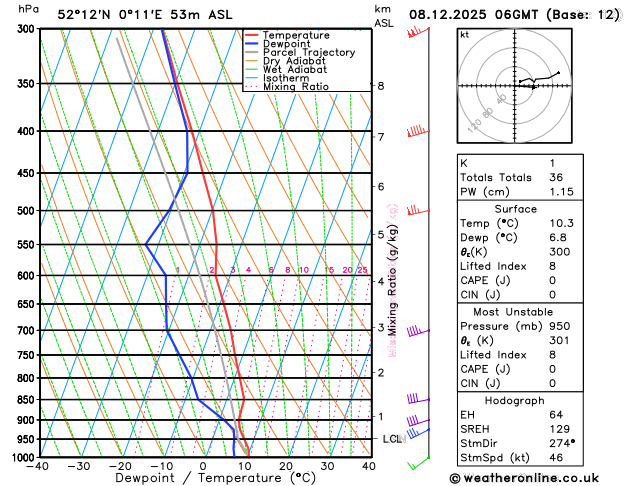Click the '120' ring label in hodograph
Screen dimensions: 629x486
coord(474,126)
